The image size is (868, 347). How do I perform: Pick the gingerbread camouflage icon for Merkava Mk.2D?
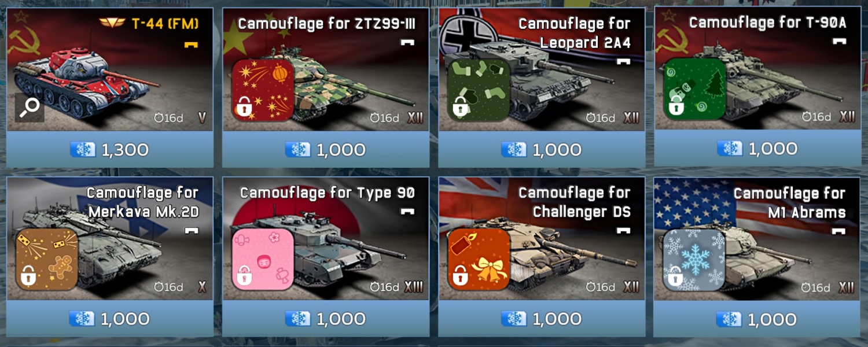pos(47,259)
